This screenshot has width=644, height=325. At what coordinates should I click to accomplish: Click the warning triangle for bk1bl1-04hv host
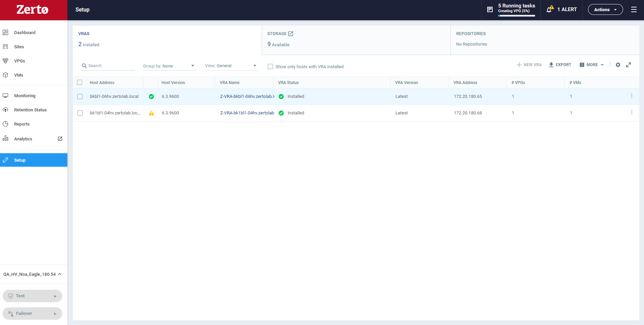pos(151,113)
